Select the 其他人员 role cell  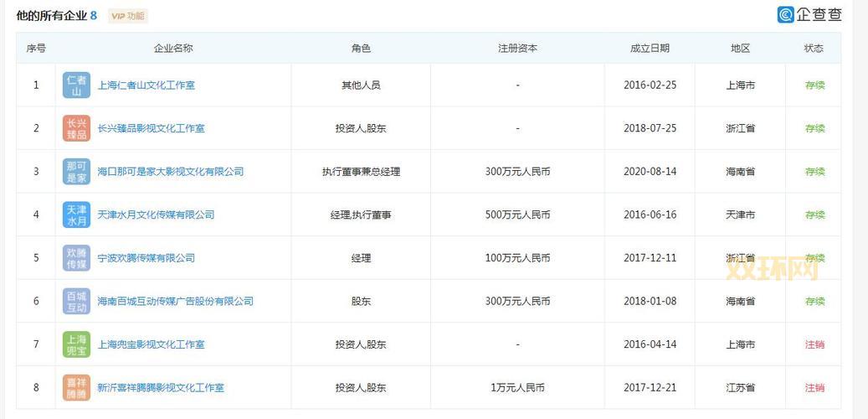coord(361,85)
